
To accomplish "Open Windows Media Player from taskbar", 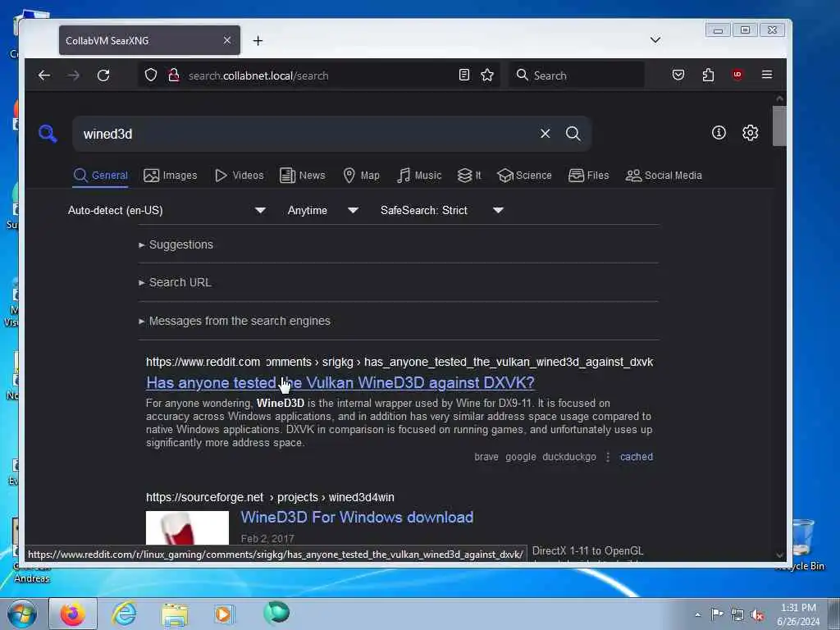I will 225,614.
